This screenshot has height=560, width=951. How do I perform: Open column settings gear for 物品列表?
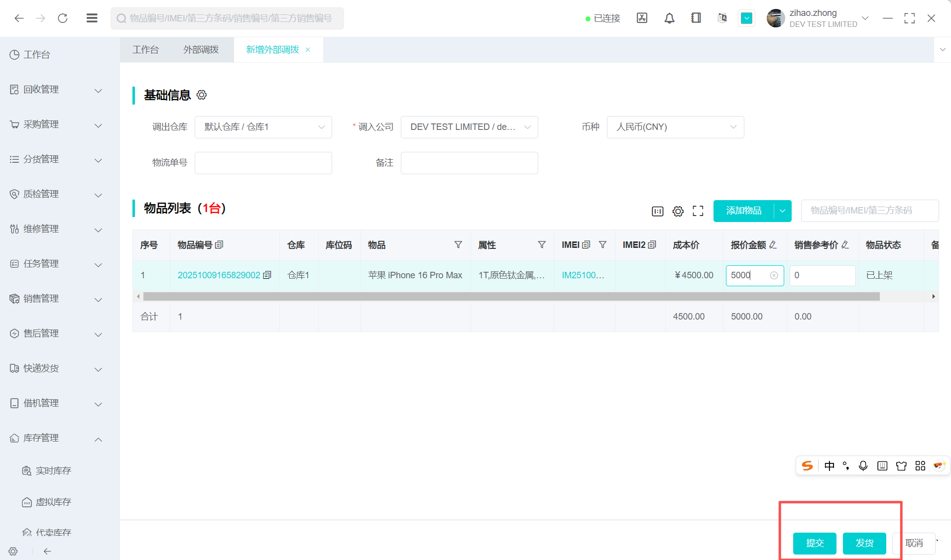tap(678, 211)
